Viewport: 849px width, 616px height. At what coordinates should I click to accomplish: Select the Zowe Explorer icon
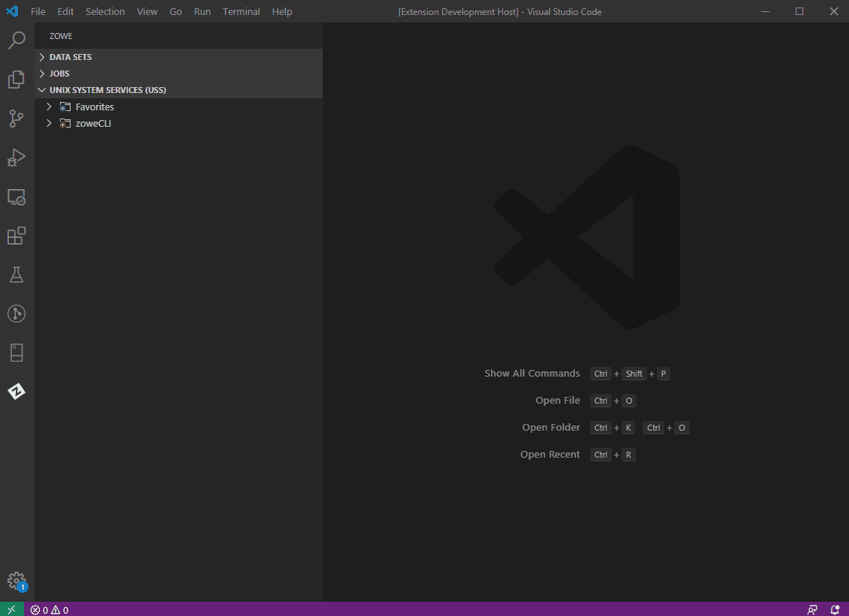pyautogui.click(x=17, y=392)
